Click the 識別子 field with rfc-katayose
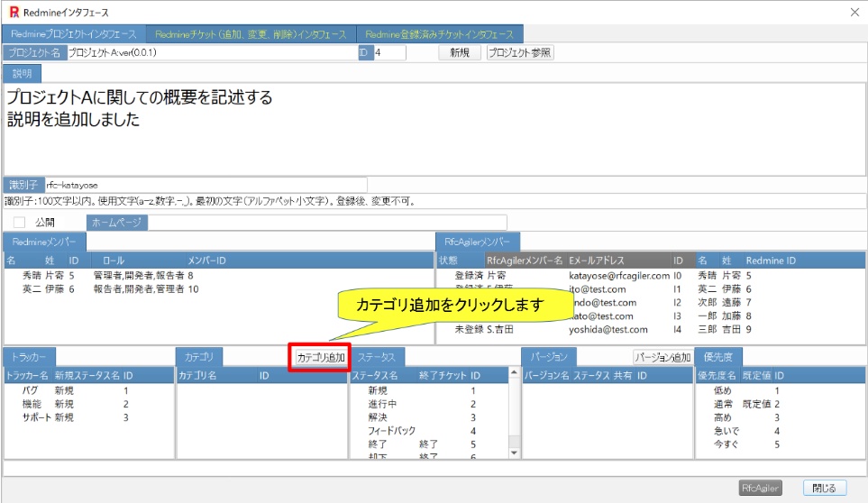Viewport: 868px width, 503px height. point(206,185)
